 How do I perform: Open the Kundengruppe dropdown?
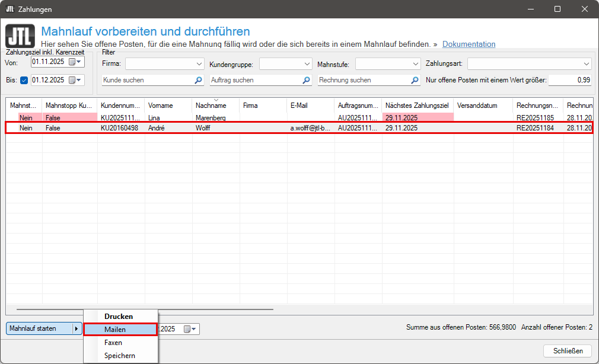(x=307, y=63)
